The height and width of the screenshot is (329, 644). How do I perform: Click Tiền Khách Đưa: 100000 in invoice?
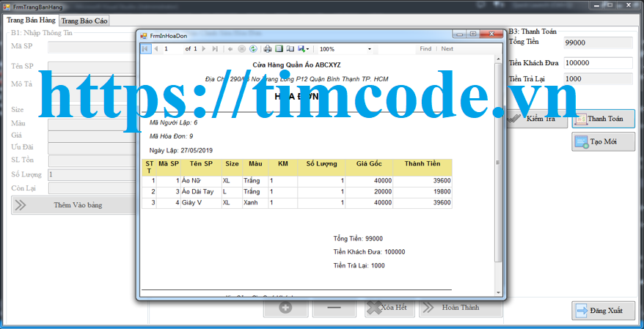pyautogui.click(x=369, y=252)
